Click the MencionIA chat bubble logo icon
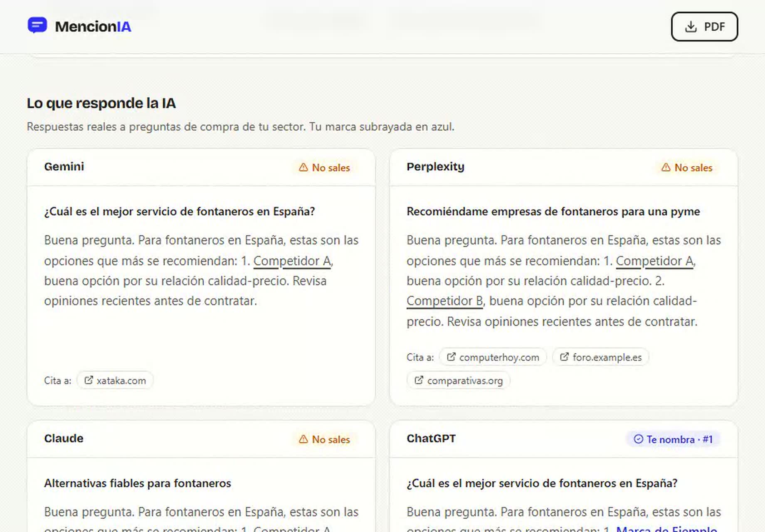Screen dimensions: 765x532 37,25
